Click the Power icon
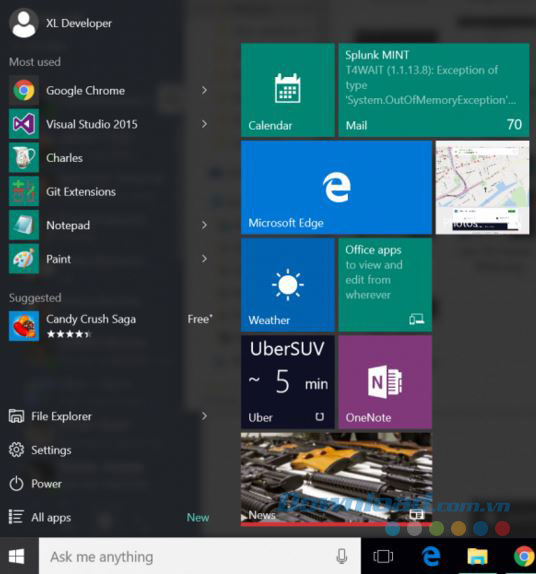The height and width of the screenshot is (574, 536). pos(16,484)
